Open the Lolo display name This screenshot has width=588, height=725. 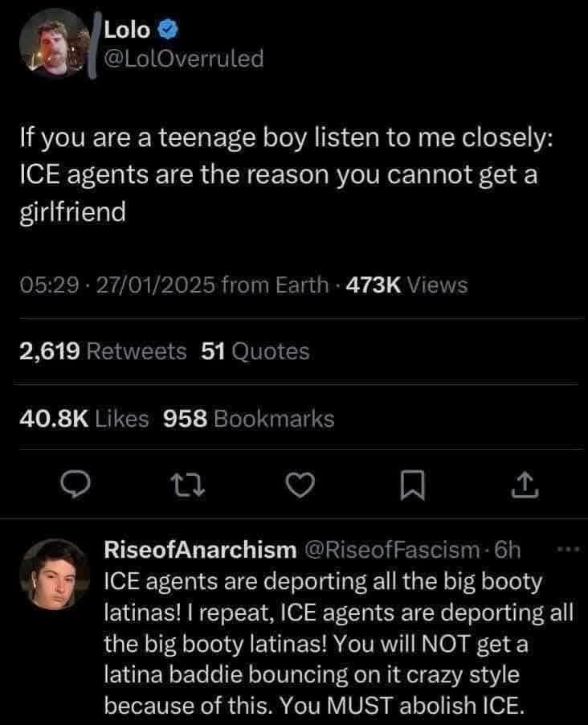(127, 30)
